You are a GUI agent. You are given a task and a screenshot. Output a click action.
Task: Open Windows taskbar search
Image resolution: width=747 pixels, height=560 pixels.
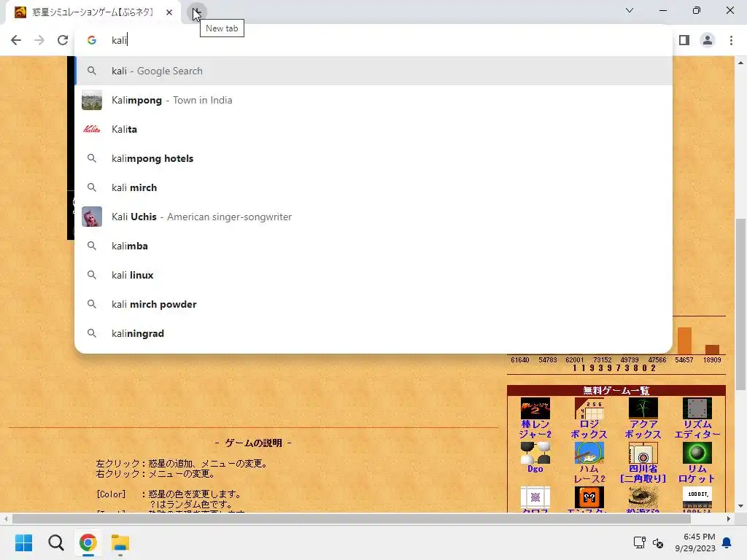(x=55, y=542)
